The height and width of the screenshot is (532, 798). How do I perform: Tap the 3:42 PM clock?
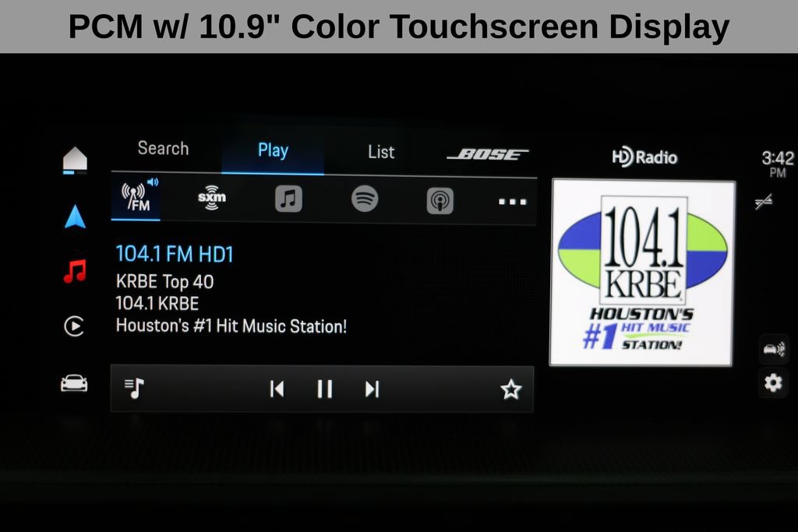[x=778, y=164]
